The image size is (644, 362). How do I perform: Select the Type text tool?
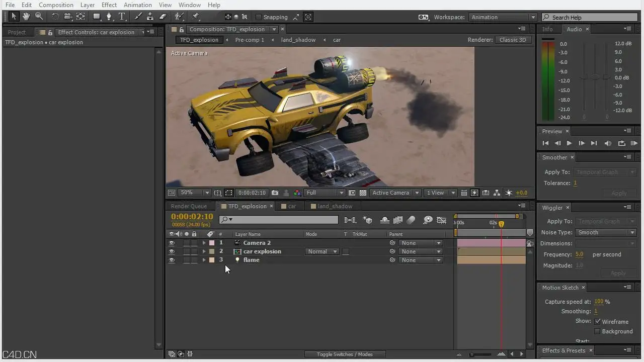[x=122, y=17]
